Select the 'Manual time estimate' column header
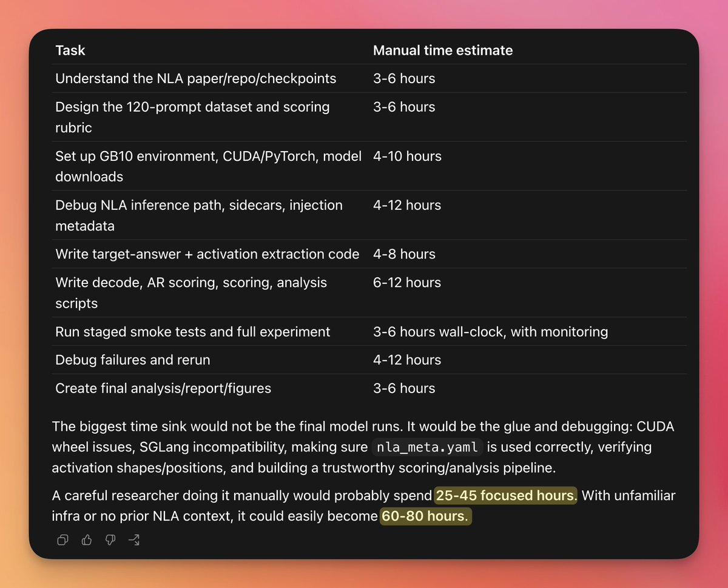 (443, 50)
